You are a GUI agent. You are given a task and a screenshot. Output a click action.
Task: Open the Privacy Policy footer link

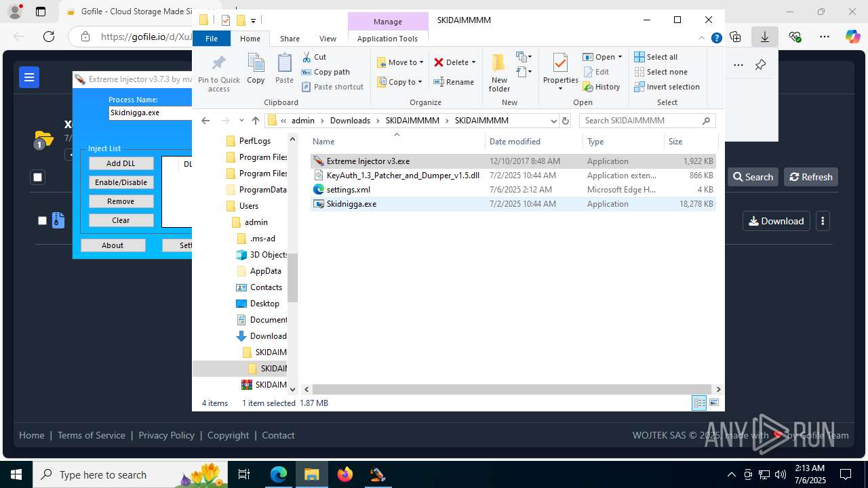pyautogui.click(x=166, y=435)
